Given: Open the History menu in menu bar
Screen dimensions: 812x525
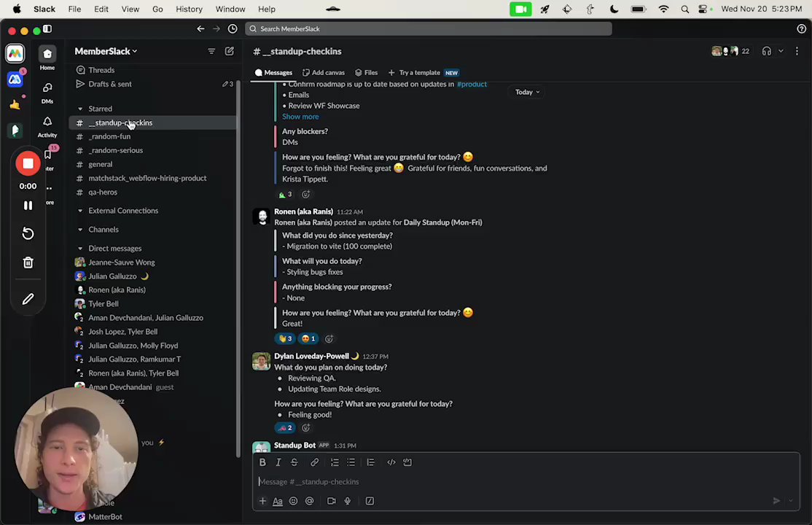Looking at the screenshot, I should [x=189, y=9].
